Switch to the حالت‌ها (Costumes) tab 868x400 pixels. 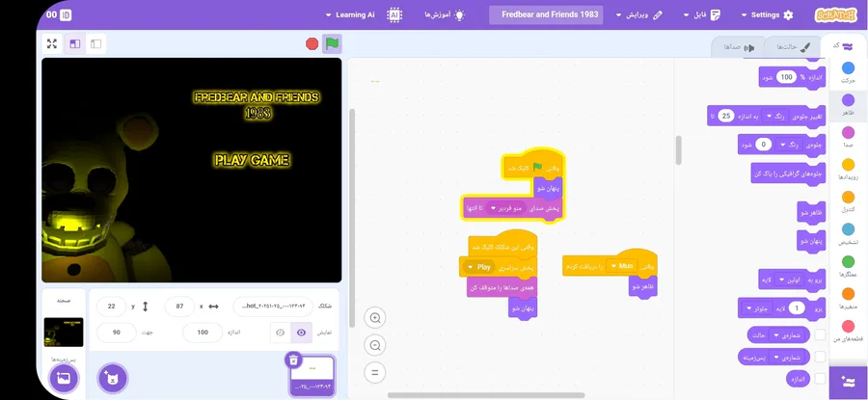[x=793, y=47]
